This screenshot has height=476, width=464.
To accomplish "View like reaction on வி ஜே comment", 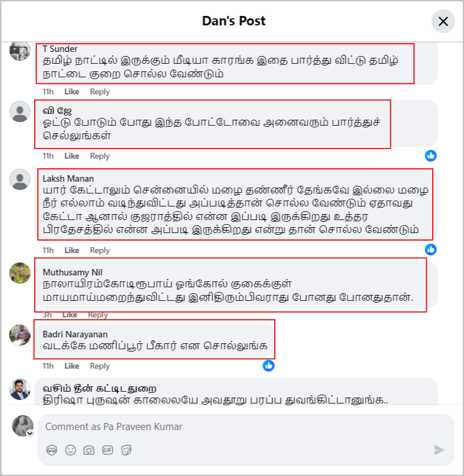I will [430, 156].
